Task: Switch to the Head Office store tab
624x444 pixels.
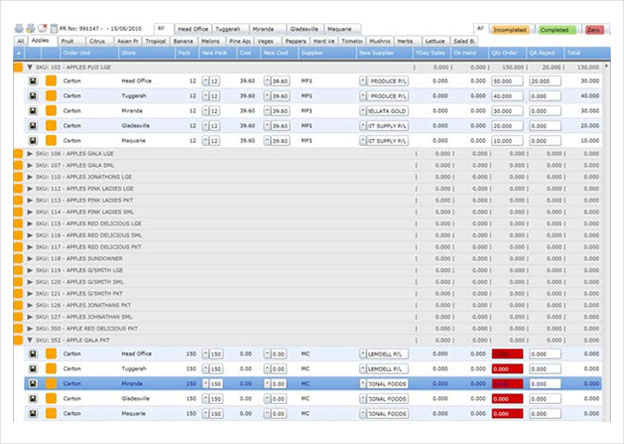Action: click(x=193, y=29)
